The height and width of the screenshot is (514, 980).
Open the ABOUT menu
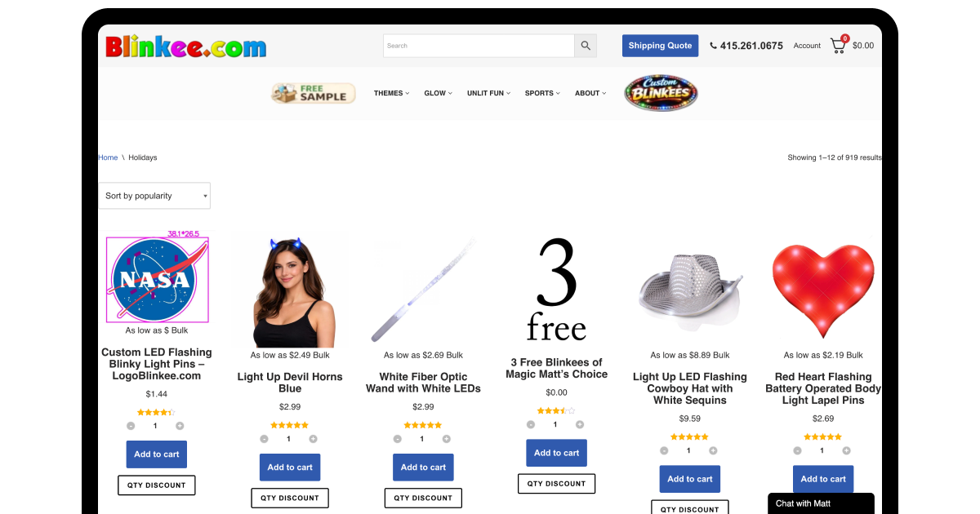tap(590, 93)
